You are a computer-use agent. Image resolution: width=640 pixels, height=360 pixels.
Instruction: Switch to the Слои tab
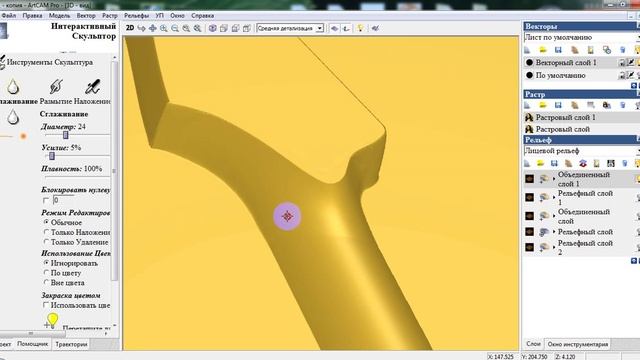point(533,344)
